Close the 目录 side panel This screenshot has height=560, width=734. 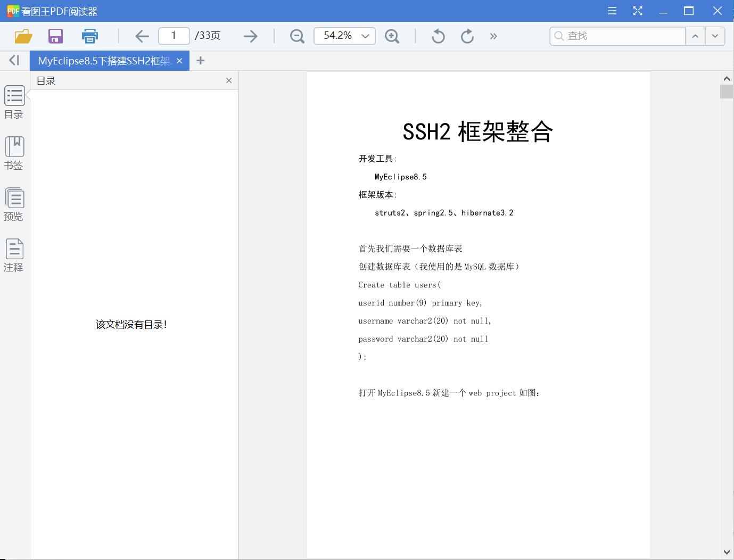[229, 80]
